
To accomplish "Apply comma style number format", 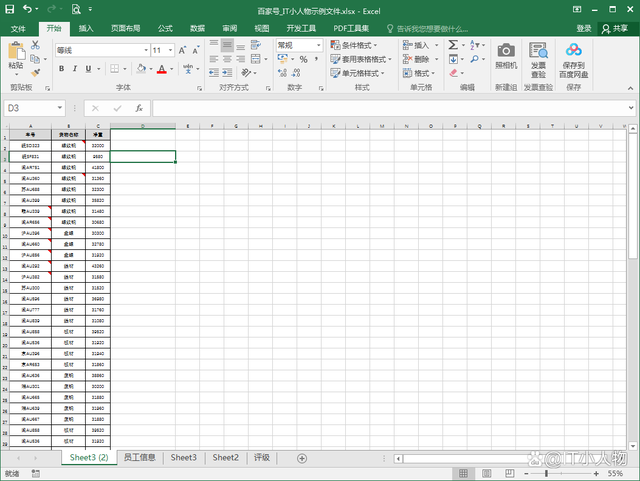I will point(316,59).
